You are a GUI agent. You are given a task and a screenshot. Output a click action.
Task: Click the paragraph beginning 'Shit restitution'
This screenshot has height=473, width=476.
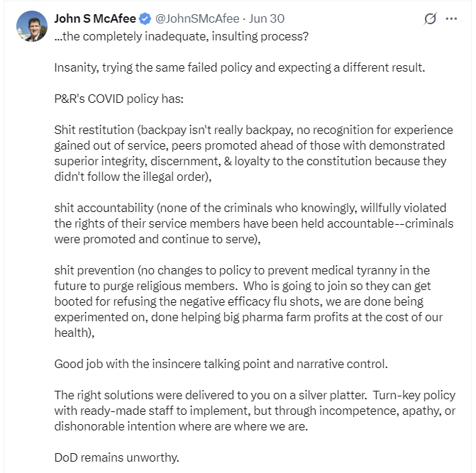point(253,153)
